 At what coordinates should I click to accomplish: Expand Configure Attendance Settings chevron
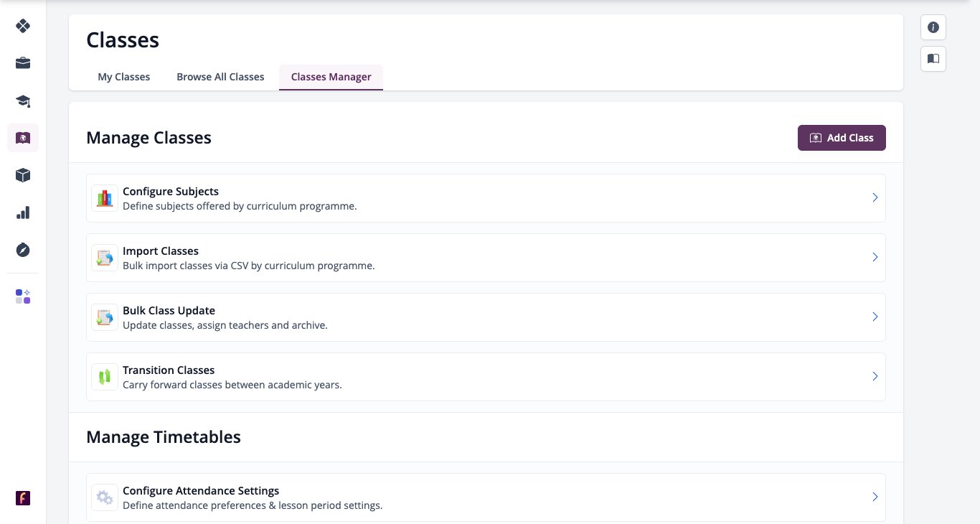pos(875,497)
